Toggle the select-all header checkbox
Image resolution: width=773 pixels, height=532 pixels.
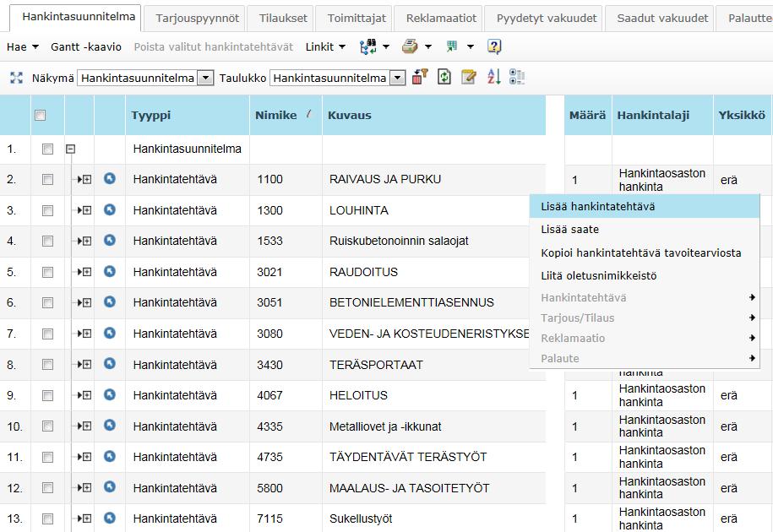coord(41,115)
